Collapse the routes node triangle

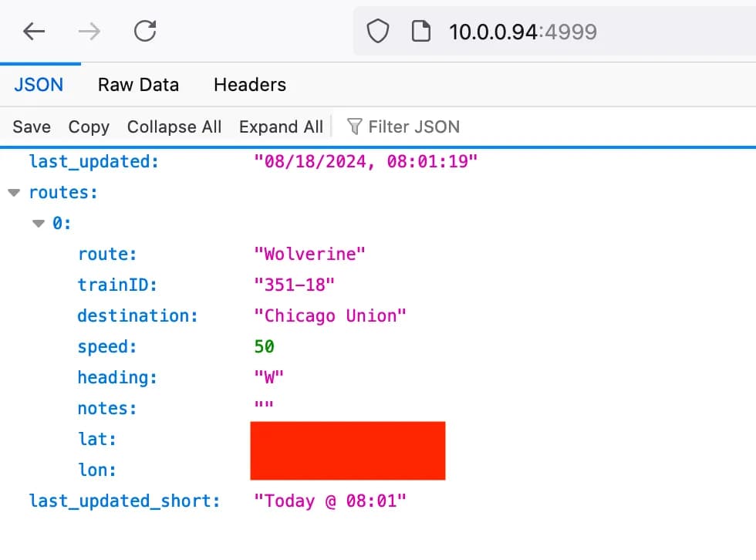click(x=14, y=193)
